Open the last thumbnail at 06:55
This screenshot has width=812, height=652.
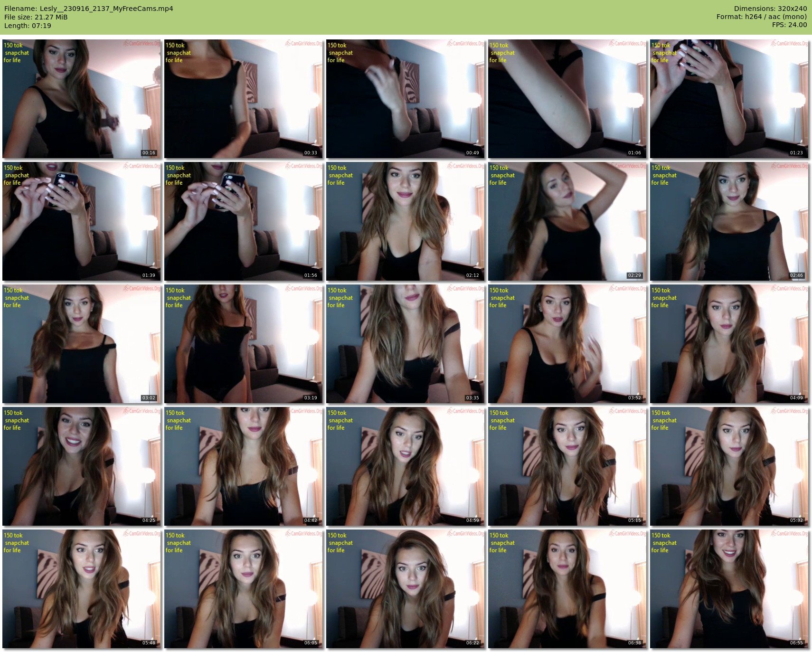[x=729, y=588]
